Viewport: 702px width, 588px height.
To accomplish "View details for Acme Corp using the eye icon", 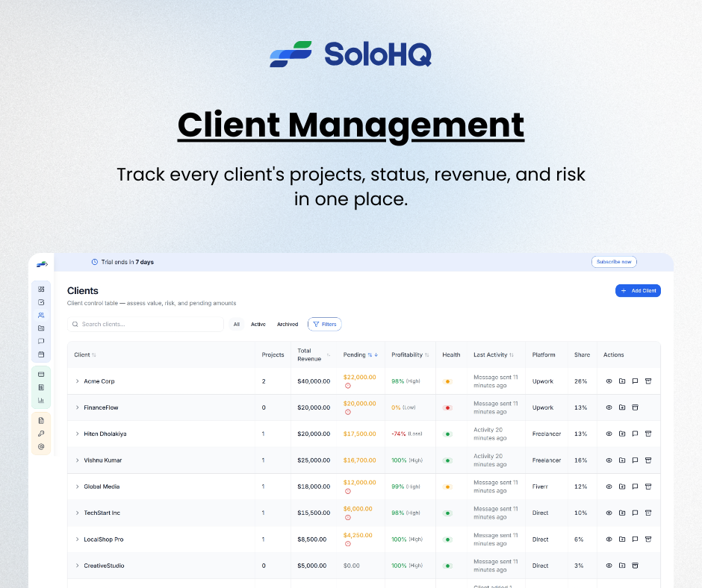I will [x=609, y=381].
